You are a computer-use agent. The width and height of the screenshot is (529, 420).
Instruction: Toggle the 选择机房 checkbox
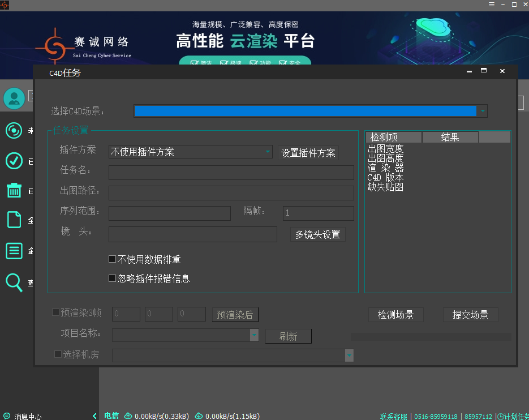click(58, 354)
